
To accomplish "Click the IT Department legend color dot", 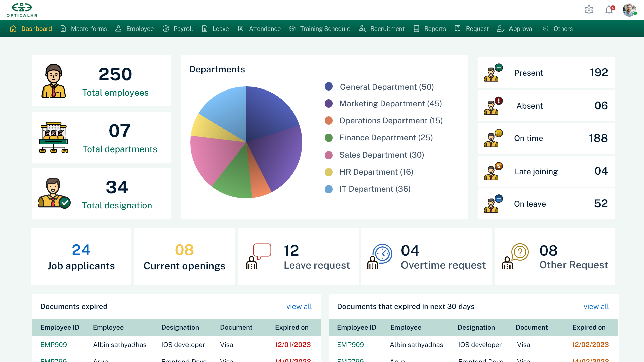I will pyautogui.click(x=329, y=189).
